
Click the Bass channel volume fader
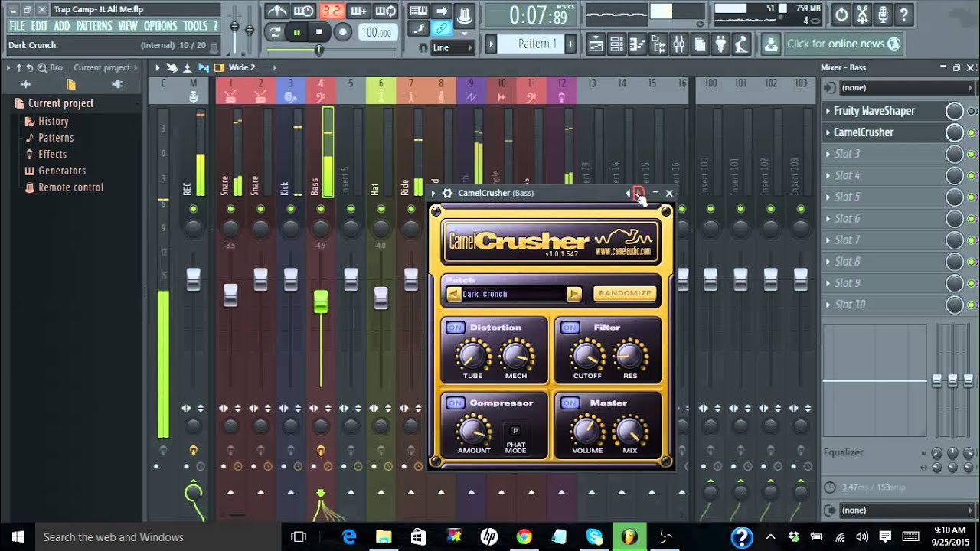tap(321, 302)
